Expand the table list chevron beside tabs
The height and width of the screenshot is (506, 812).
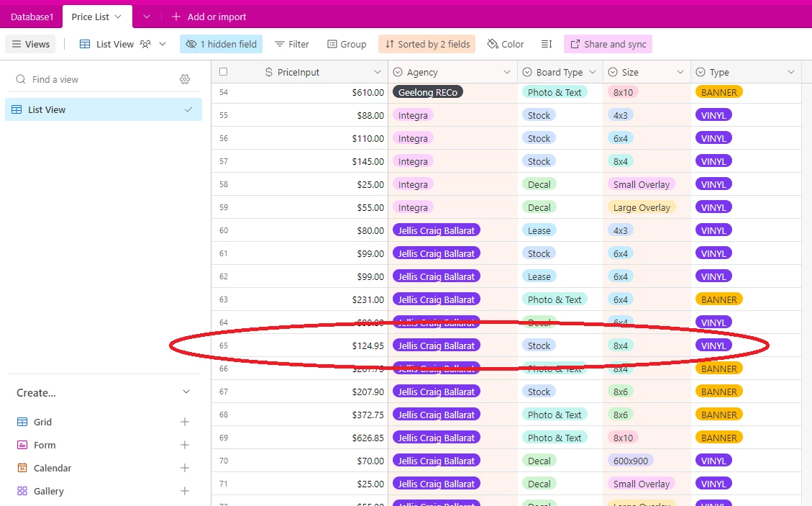coord(147,17)
